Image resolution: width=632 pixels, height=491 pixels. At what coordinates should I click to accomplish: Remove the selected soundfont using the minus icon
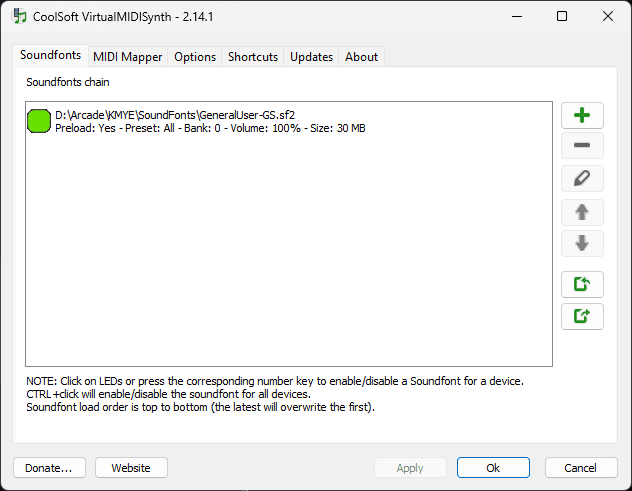[x=582, y=145]
